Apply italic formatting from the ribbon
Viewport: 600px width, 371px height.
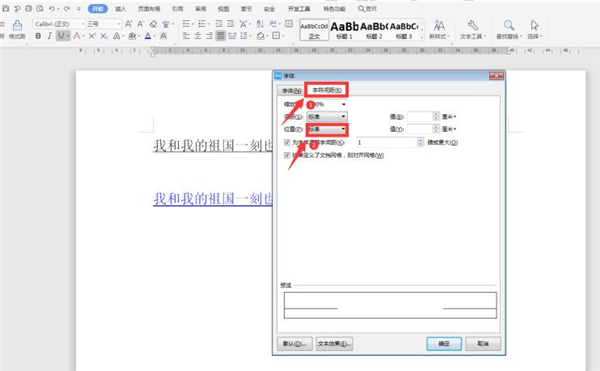(49, 36)
